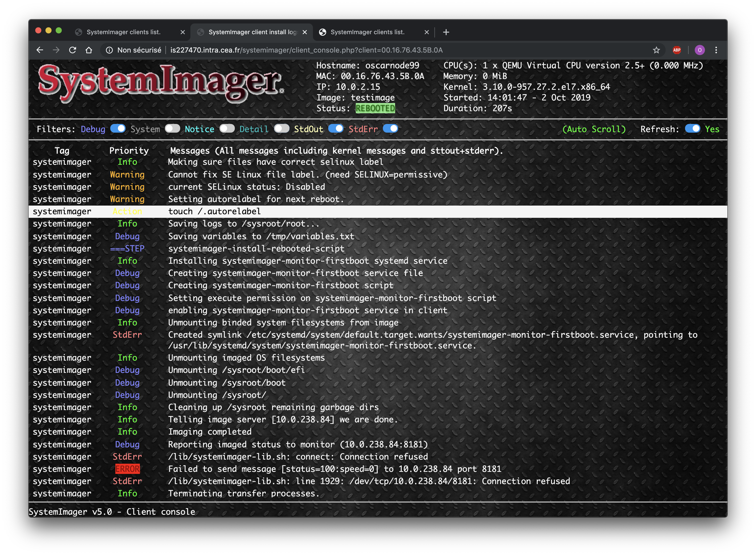Click the 'MAC: 00.16.76.43.5B.0A' text
This screenshot has height=555, width=756.
[x=370, y=76]
